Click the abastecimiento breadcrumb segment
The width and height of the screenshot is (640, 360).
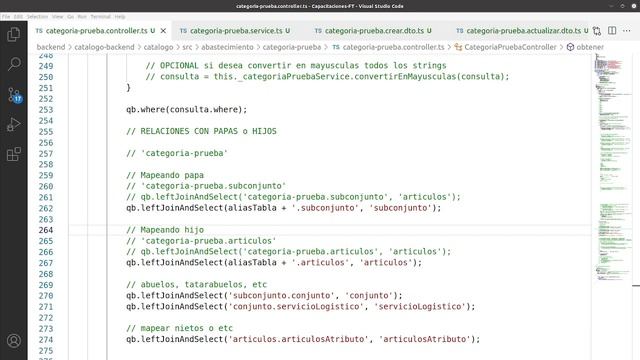tap(227, 47)
